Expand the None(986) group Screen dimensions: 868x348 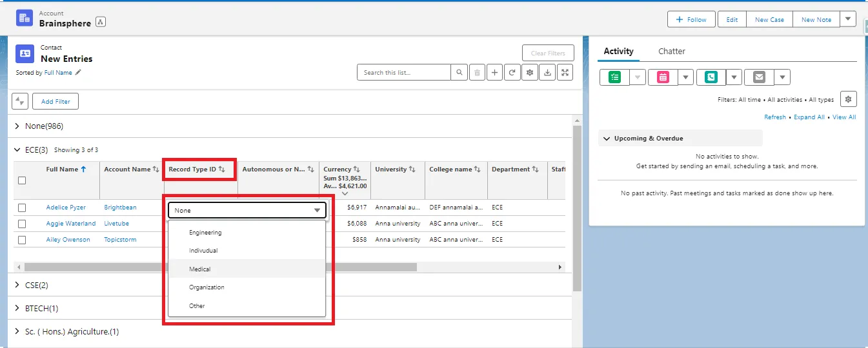[17, 126]
